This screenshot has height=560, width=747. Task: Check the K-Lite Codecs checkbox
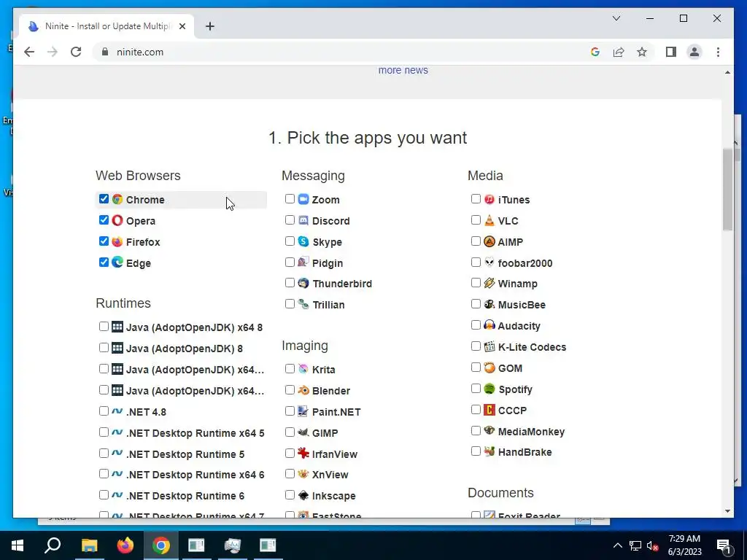click(476, 346)
